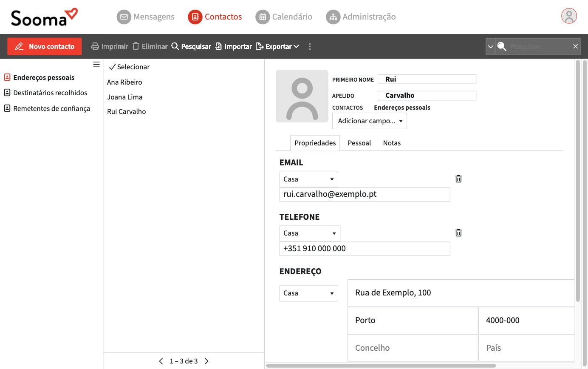Go to the next page of contacts

206,361
